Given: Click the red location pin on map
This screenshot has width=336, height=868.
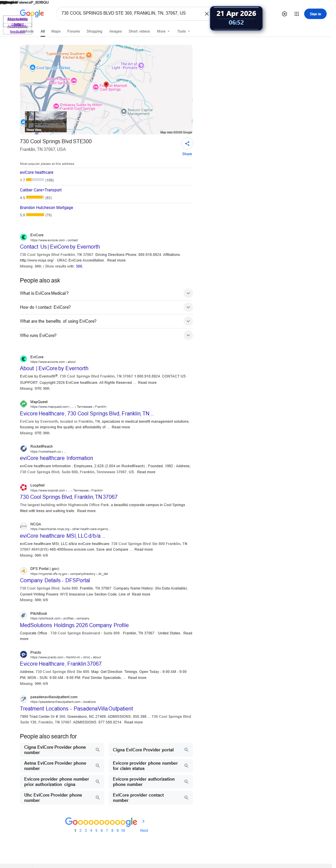Looking at the screenshot, I should (x=107, y=85).
